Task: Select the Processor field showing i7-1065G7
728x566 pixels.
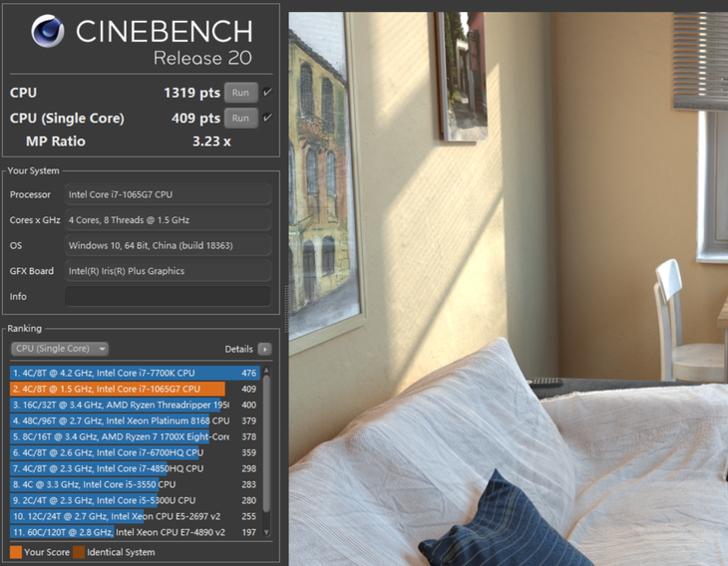Action: (168, 194)
